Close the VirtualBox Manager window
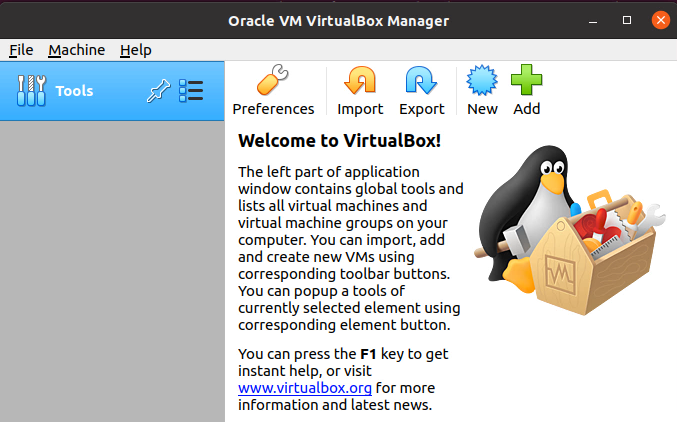 click(661, 20)
